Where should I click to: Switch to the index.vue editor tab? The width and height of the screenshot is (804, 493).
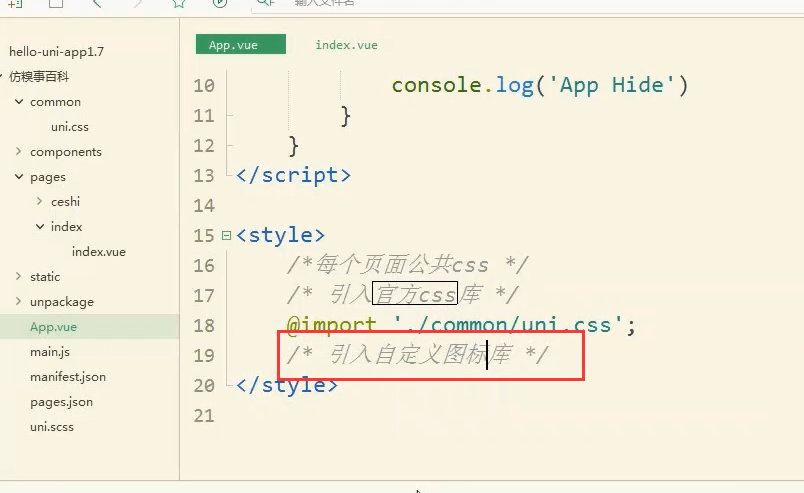(x=346, y=45)
